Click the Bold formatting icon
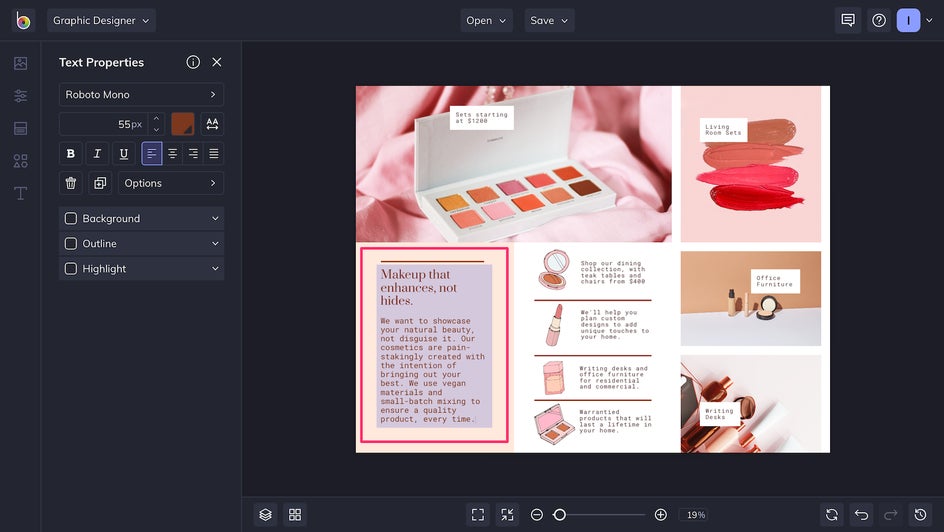 coord(70,153)
